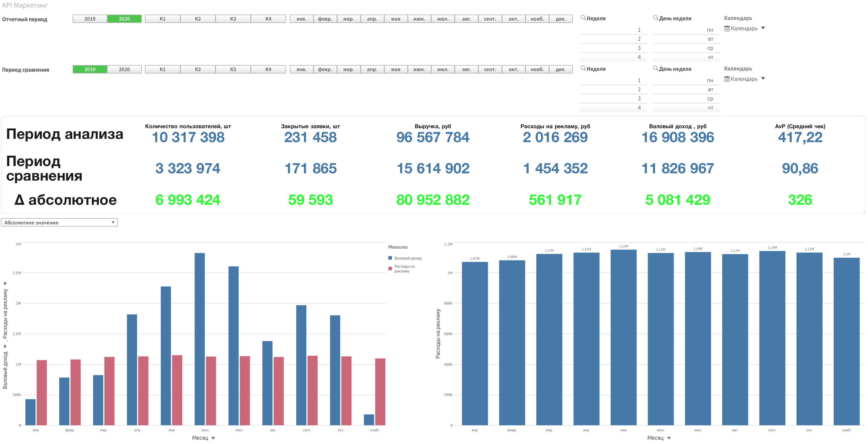
Task: Select 2019 in Отчетный период row
Action: coord(90,19)
